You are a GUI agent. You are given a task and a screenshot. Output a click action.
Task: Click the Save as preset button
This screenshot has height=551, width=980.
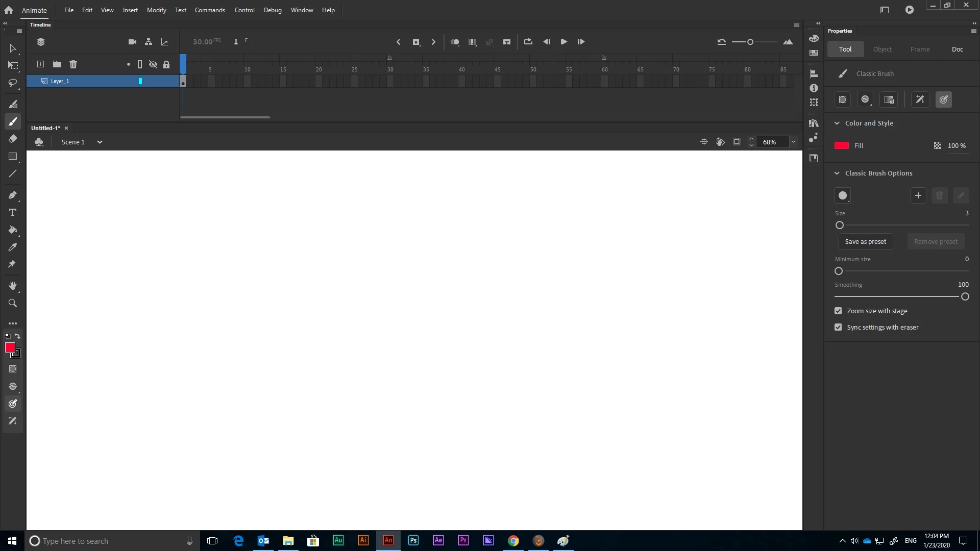point(865,241)
